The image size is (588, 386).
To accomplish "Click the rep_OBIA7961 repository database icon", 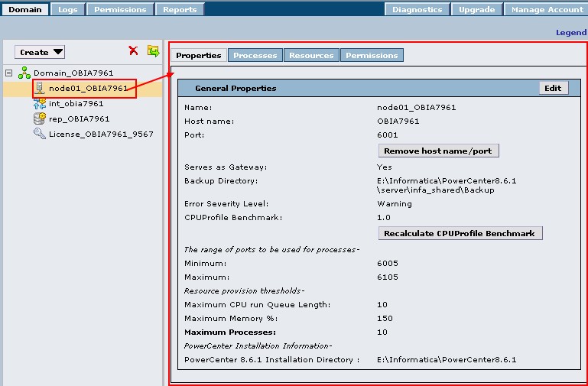I will (40, 118).
